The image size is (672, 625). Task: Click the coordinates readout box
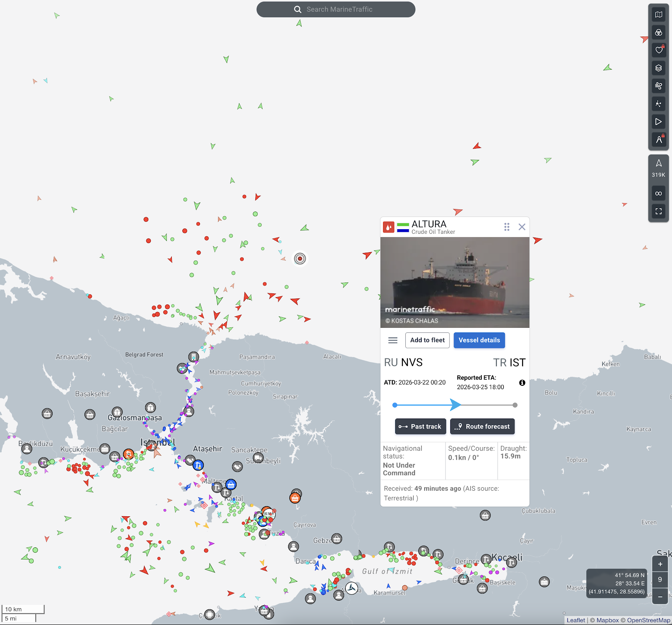617,583
